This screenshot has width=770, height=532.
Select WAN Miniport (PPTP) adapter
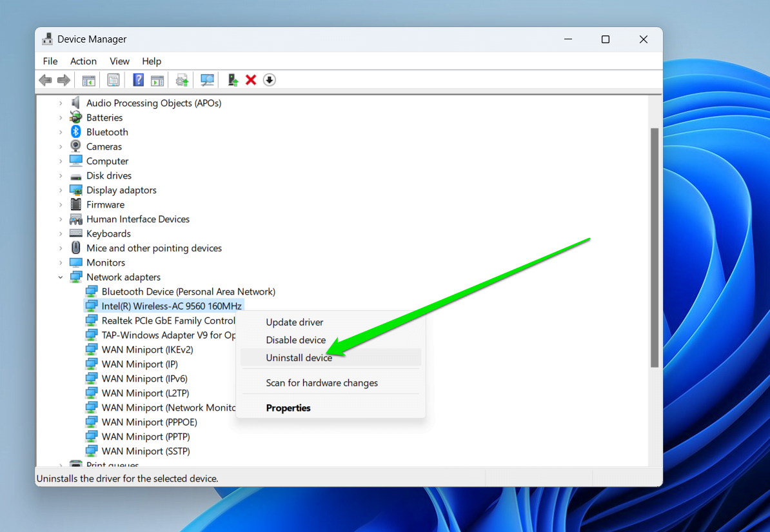[x=145, y=437]
